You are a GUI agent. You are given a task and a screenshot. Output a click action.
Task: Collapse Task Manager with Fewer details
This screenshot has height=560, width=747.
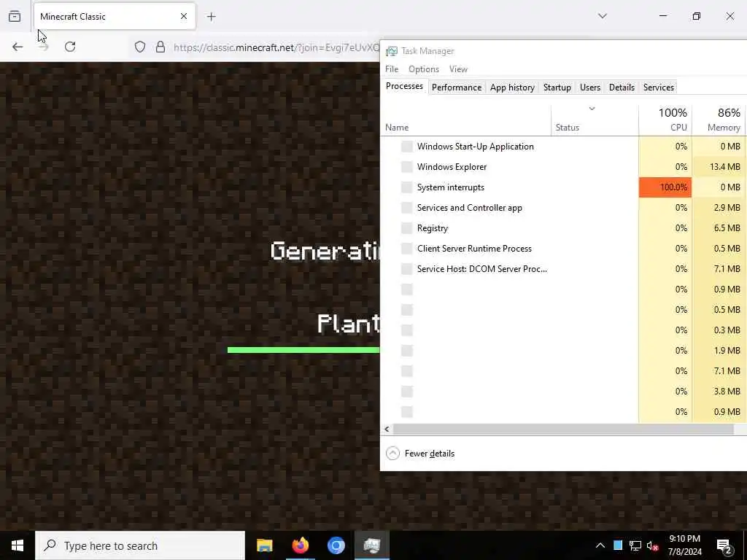click(x=420, y=454)
